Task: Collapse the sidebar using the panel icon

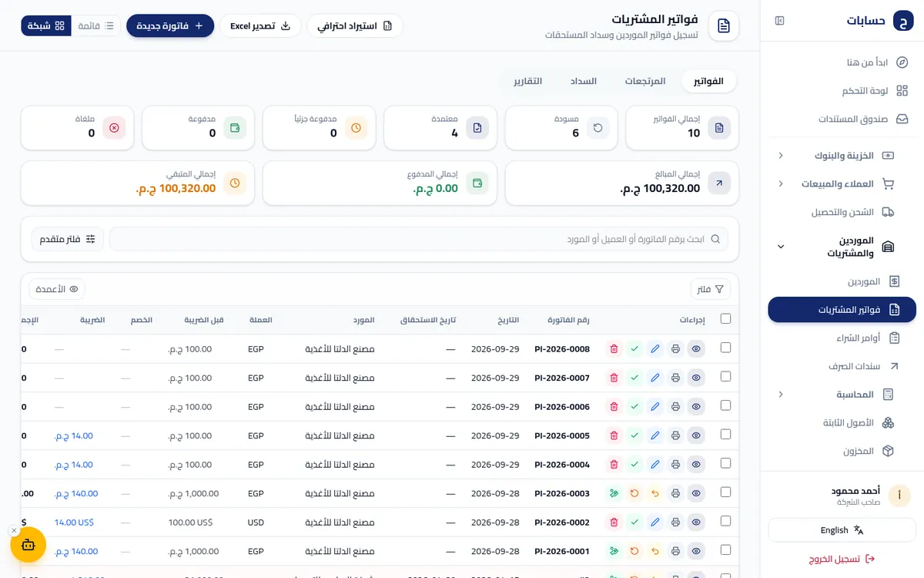Action: coord(779,21)
